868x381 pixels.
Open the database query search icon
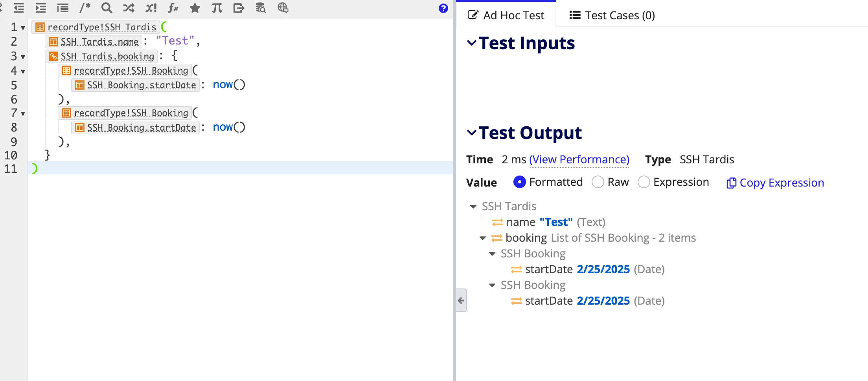(261, 8)
